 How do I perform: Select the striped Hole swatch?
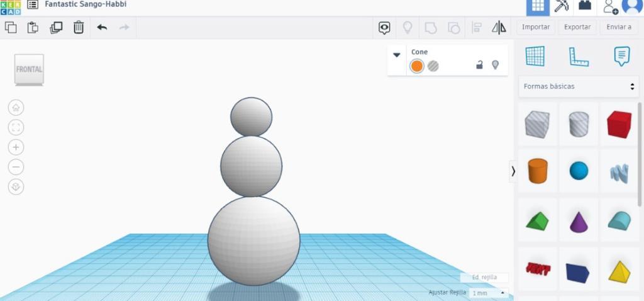tap(433, 66)
